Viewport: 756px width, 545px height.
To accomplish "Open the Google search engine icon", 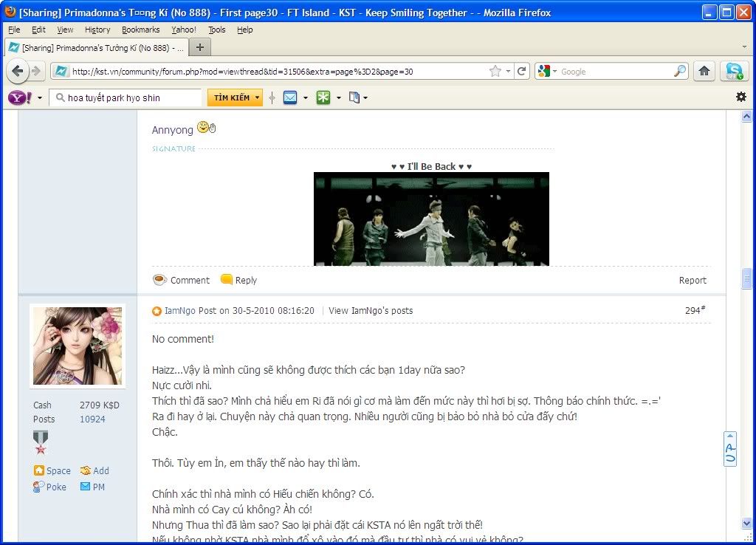I will (x=544, y=72).
